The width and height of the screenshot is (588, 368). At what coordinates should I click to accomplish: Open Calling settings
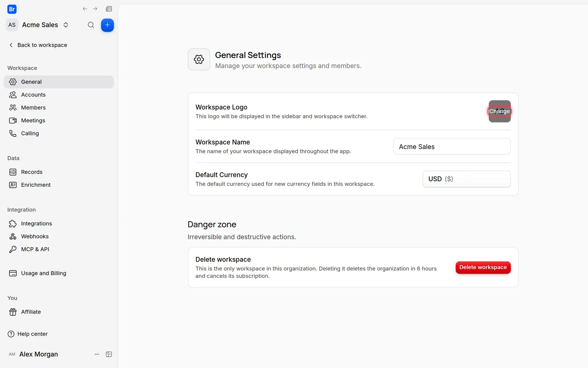point(59,133)
